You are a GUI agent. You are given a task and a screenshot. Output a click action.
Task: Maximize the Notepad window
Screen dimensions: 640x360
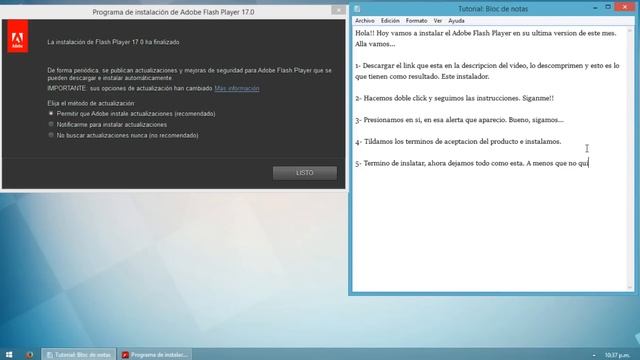608,7
